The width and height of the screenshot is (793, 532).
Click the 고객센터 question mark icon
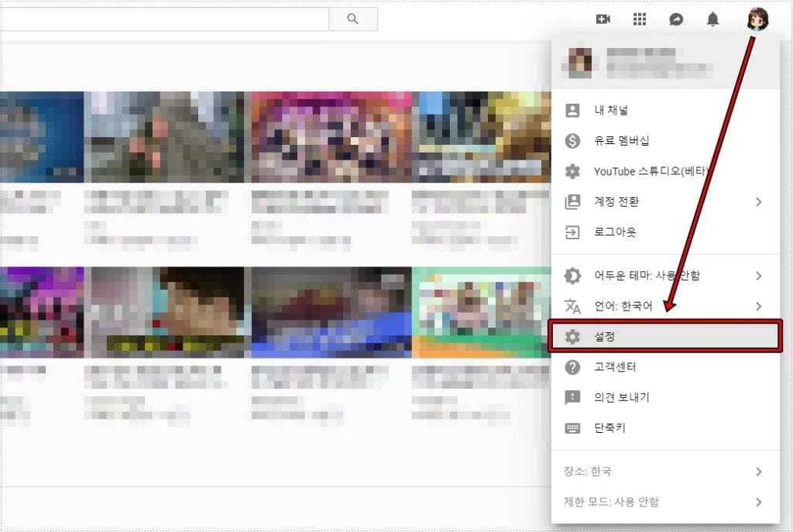tap(572, 367)
